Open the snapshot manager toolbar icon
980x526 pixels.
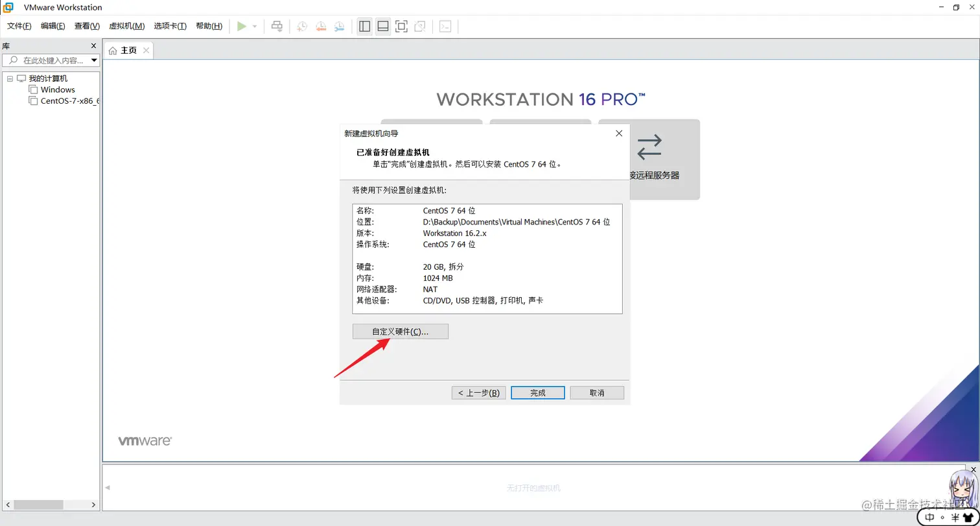pyautogui.click(x=340, y=26)
